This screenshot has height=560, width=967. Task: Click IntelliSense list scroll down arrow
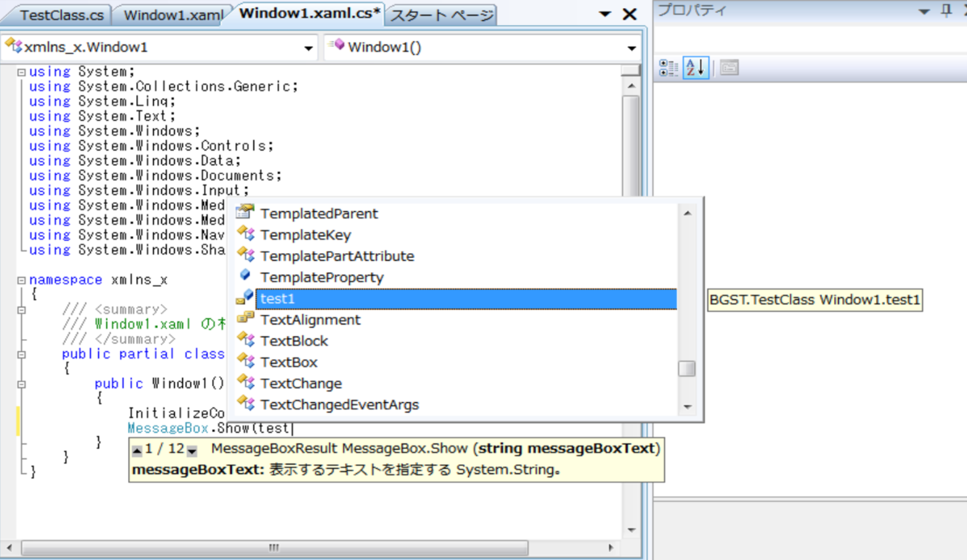[x=687, y=407]
